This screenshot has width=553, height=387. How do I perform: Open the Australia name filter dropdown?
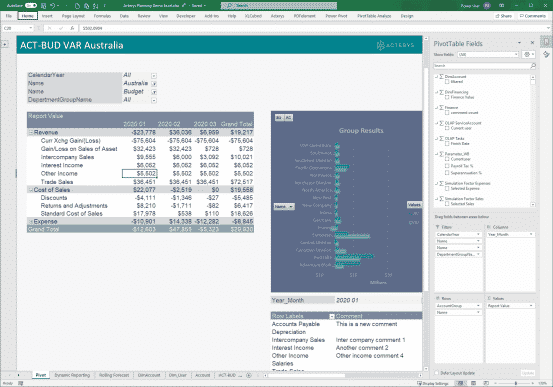[154, 84]
